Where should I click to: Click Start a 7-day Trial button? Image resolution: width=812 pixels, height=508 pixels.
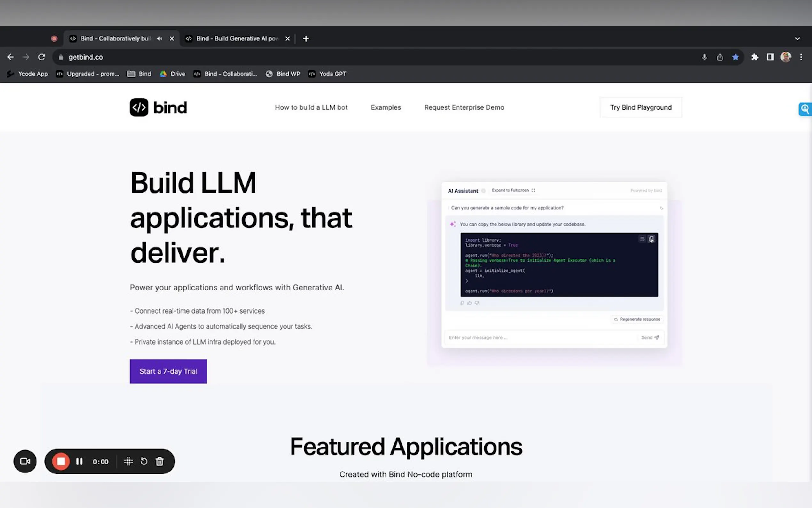pyautogui.click(x=168, y=371)
